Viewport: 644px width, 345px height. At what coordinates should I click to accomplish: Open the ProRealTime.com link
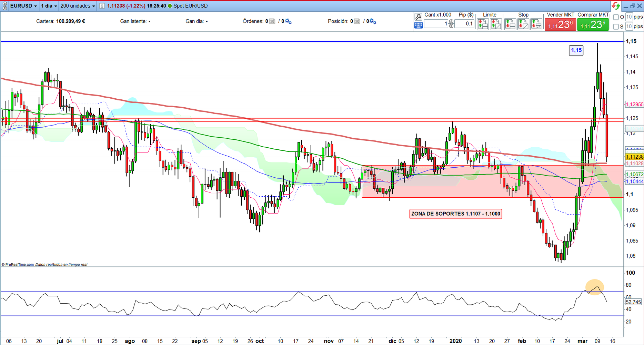(19, 265)
